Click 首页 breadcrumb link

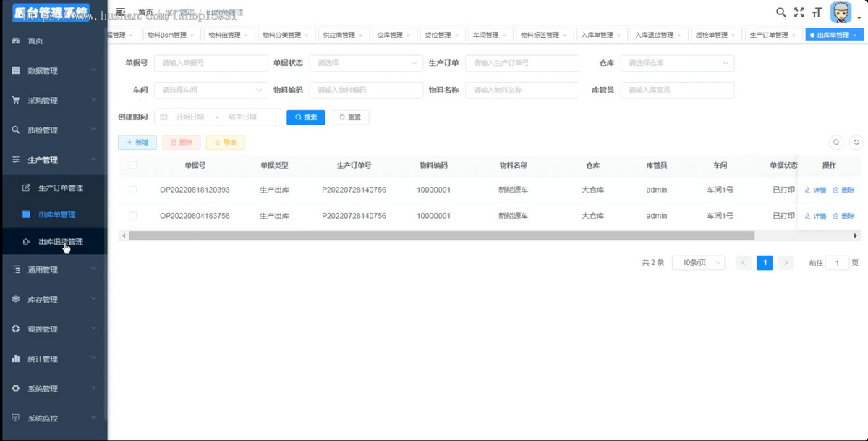point(145,12)
